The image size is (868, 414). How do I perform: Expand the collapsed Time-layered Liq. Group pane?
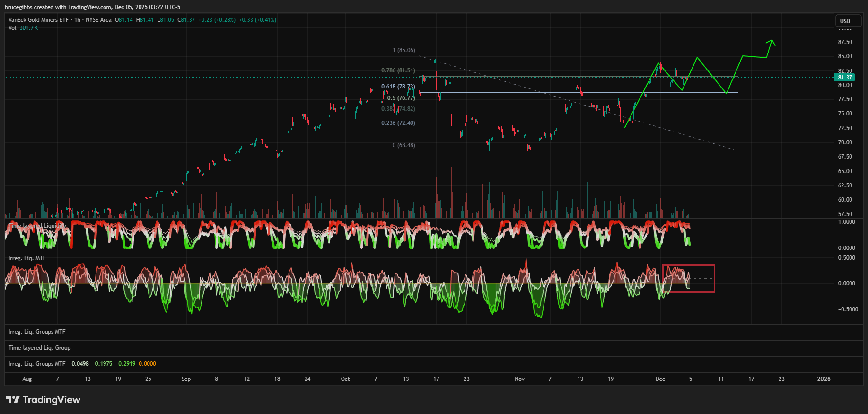[x=39, y=348]
